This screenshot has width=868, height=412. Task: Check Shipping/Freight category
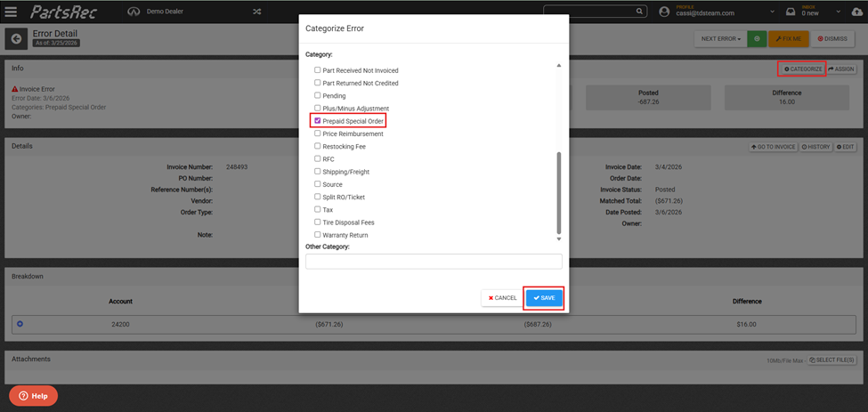(x=317, y=172)
